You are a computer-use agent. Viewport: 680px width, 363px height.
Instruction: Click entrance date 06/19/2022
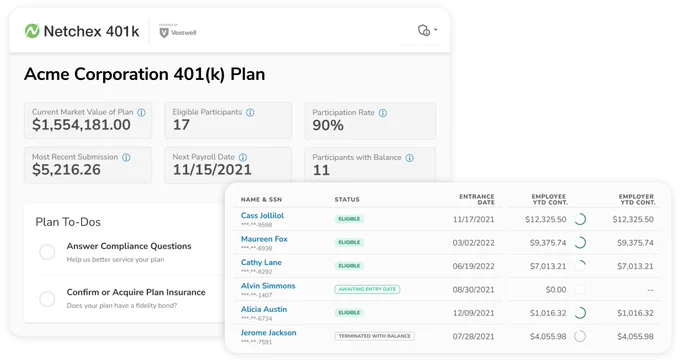pyautogui.click(x=474, y=266)
